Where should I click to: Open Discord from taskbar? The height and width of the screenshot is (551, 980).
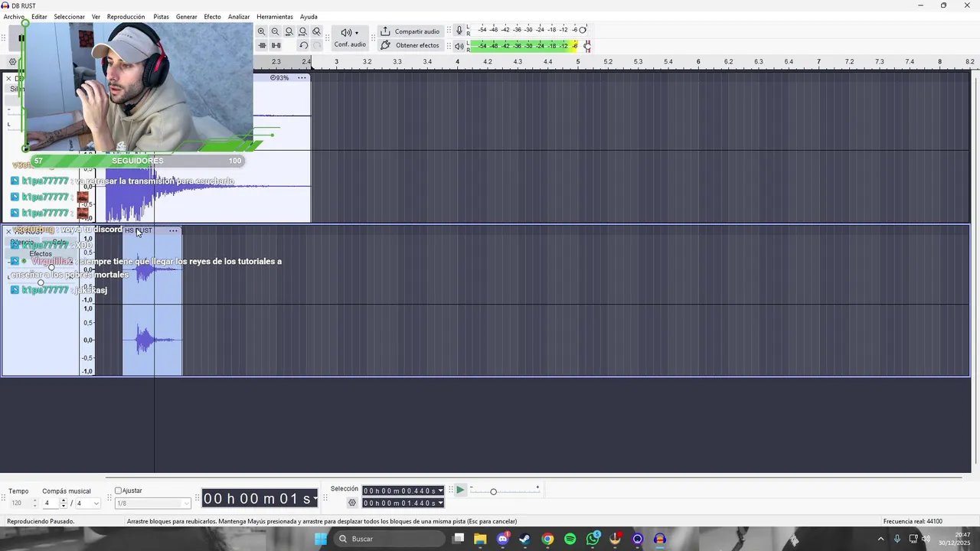(502, 539)
